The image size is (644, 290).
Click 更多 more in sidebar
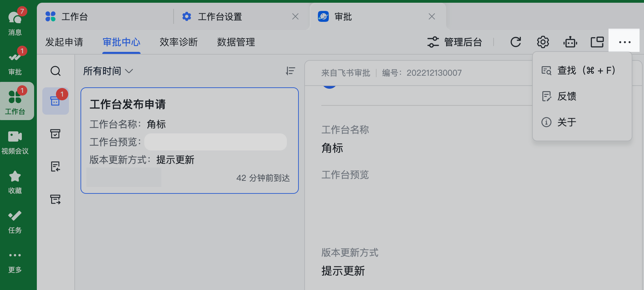15,262
